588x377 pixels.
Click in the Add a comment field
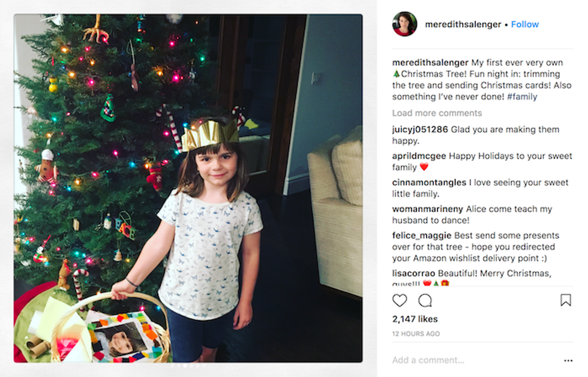tap(476, 360)
